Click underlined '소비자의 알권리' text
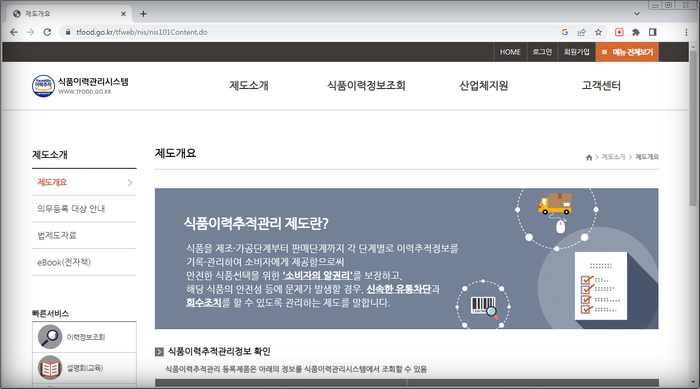The height and width of the screenshot is (389, 700). 318,276
